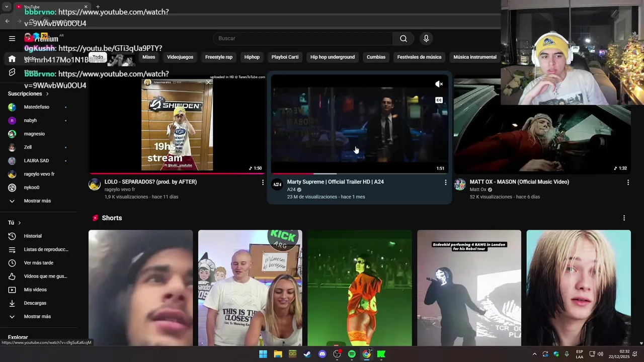
Task: Open magnesio subscription channel
Action: (x=34, y=134)
